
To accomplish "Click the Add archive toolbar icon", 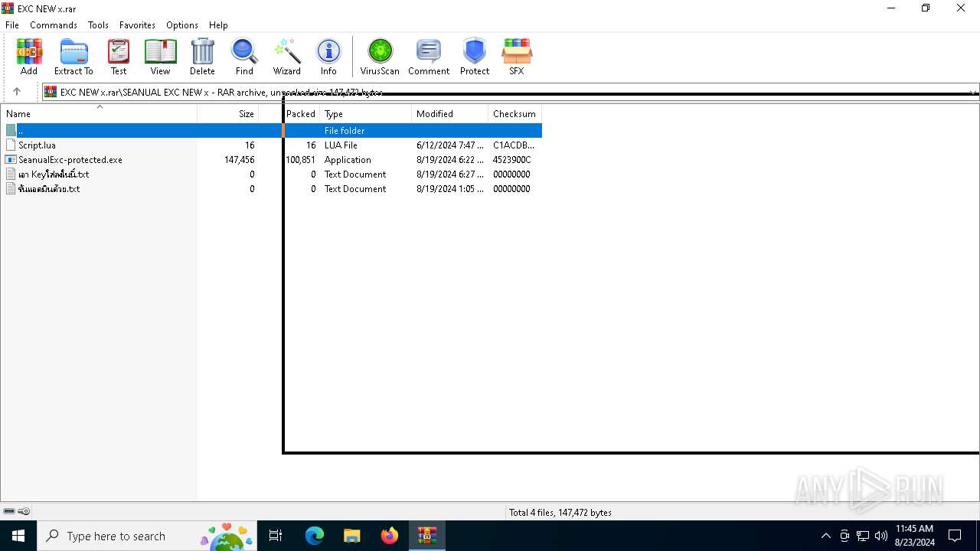I will click(x=29, y=57).
